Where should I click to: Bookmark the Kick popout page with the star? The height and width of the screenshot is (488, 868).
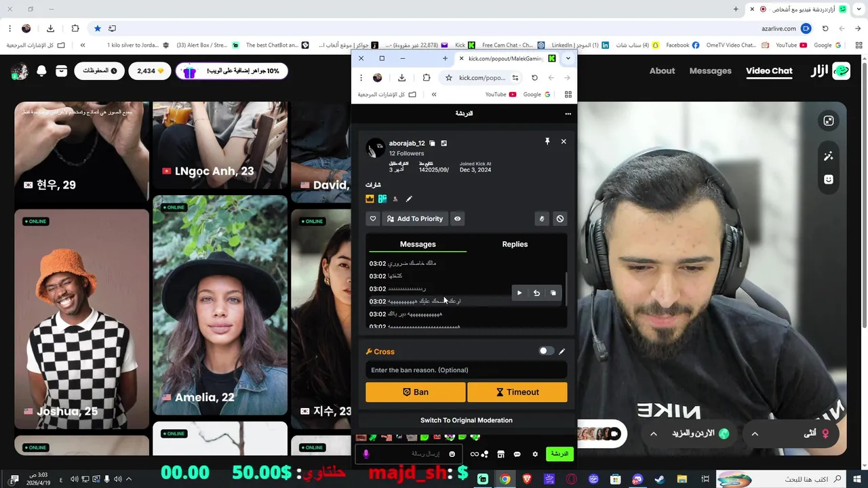[x=449, y=78]
